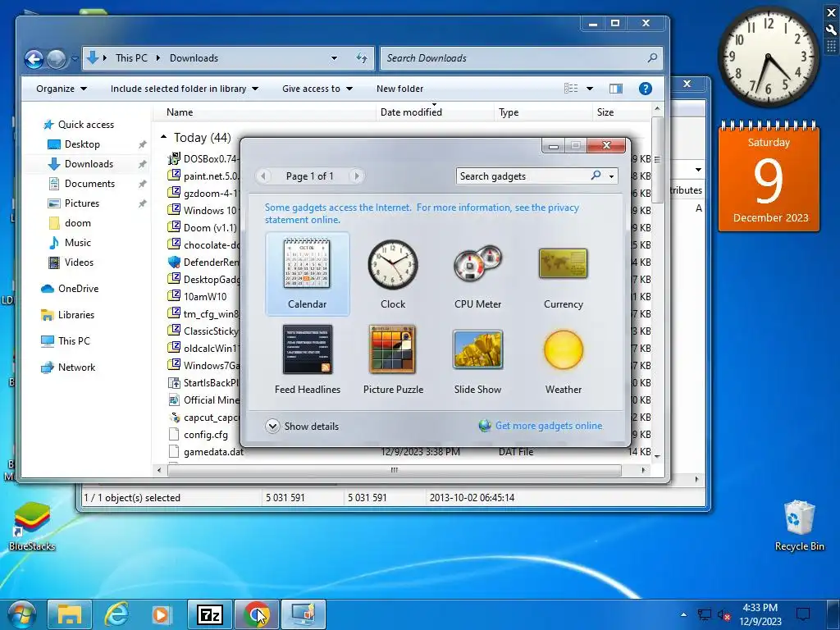Click New folder in the toolbar
The image size is (840, 630).
[399, 89]
